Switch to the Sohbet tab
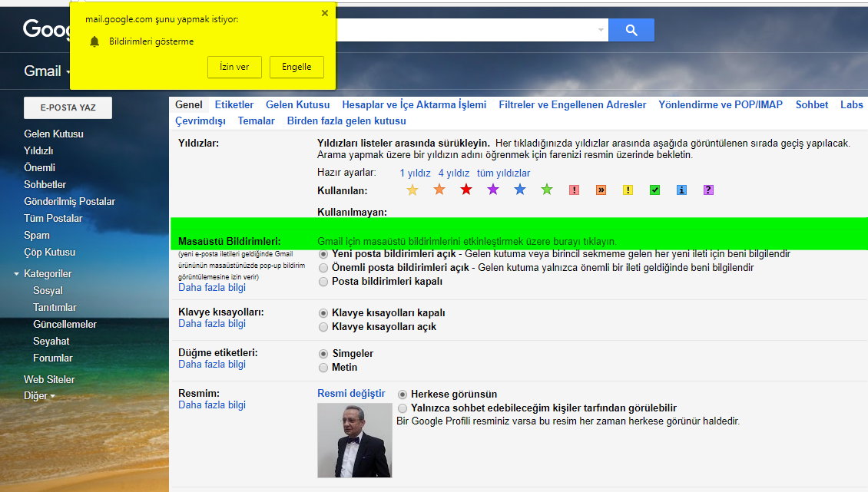This screenshot has width=868, height=492. [x=812, y=104]
